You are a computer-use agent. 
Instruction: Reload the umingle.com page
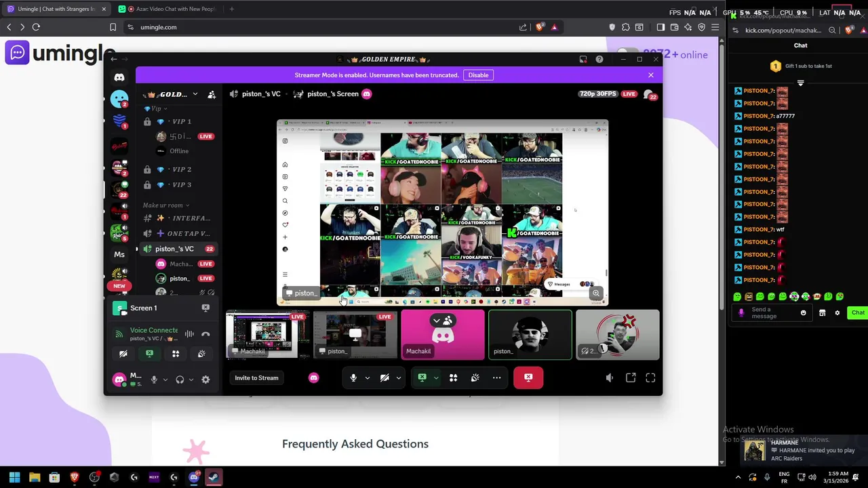pos(36,27)
